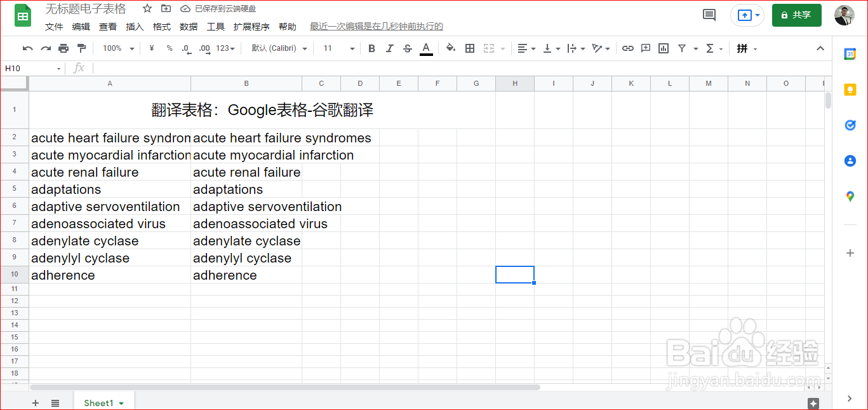This screenshot has height=410, width=868.
Task: Open Contacts side panel
Action: tap(850, 161)
